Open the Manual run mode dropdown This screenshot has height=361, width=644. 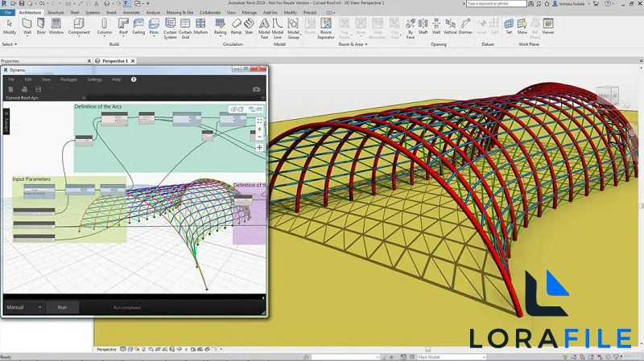[24, 307]
